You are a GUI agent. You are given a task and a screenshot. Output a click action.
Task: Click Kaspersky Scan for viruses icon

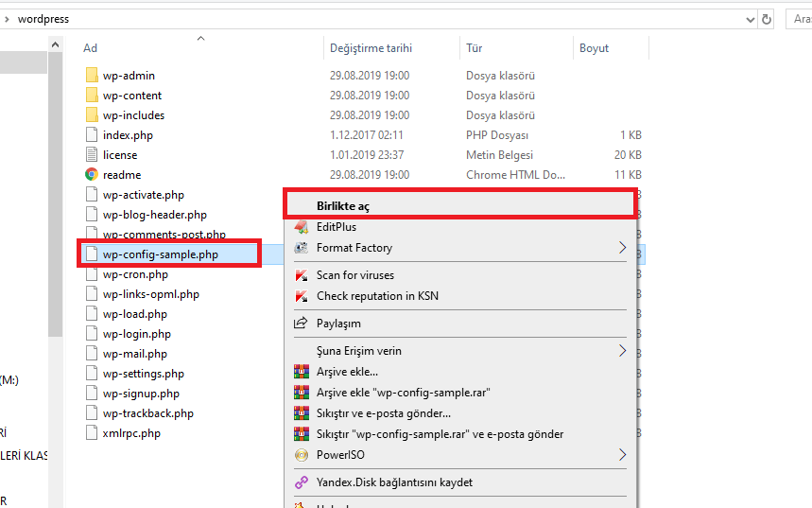pyautogui.click(x=302, y=275)
